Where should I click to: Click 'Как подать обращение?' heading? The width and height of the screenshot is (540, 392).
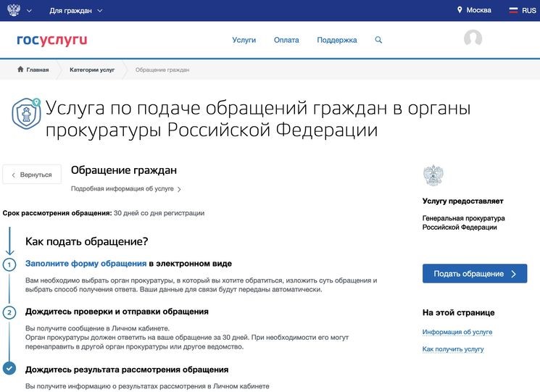(x=87, y=241)
